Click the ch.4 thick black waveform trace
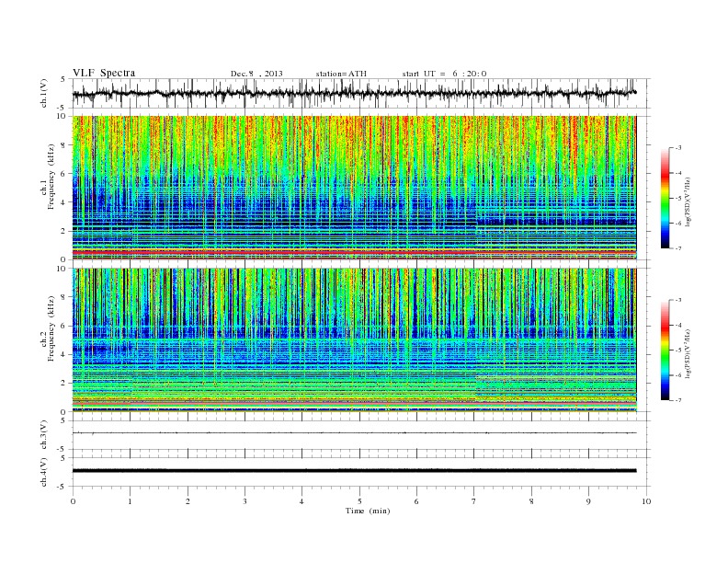Image resolution: width=728 pixels, height=563 pixels. point(354,471)
